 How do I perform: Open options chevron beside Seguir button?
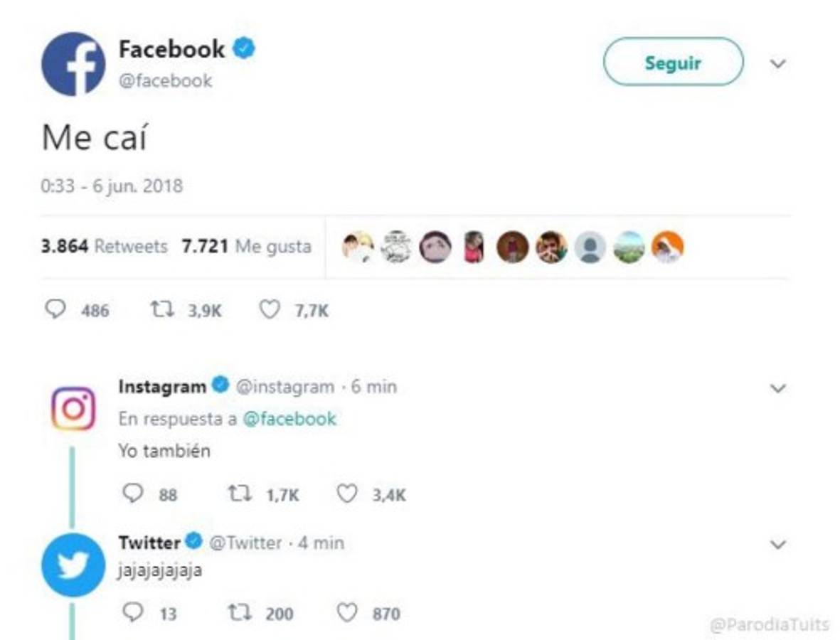coord(778,64)
